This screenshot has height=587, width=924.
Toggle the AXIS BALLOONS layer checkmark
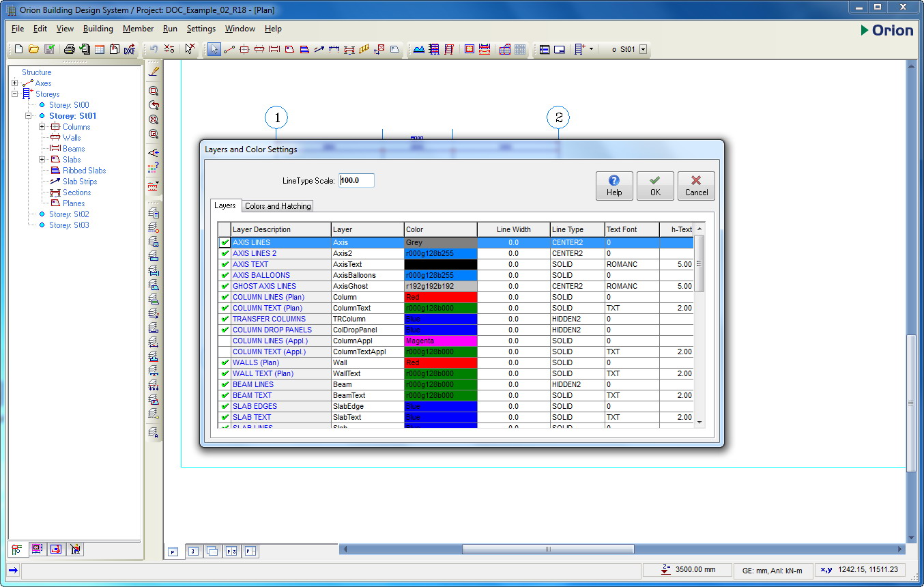[x=225, y=275]
